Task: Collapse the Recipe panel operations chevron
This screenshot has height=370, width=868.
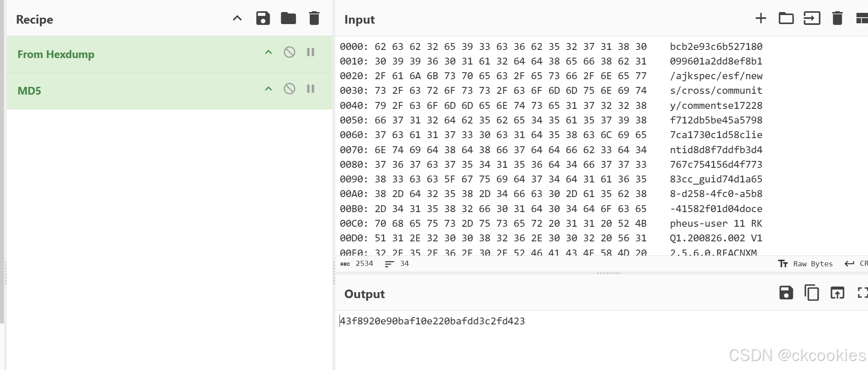Action: (x=237, y=18)
